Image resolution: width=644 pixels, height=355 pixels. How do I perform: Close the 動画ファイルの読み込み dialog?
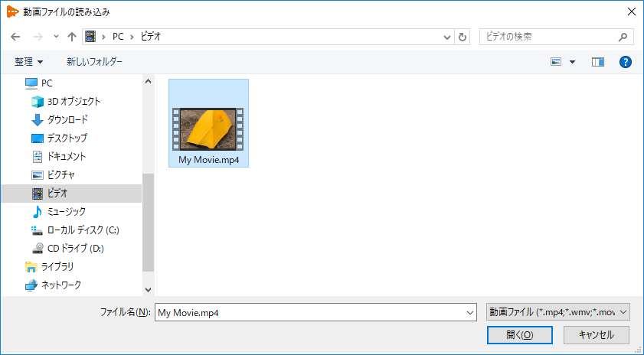click(x=632, y=12)
